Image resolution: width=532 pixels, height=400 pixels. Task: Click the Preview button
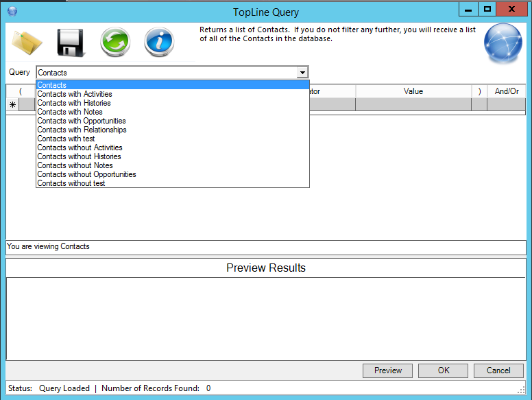tap(387, 370)
